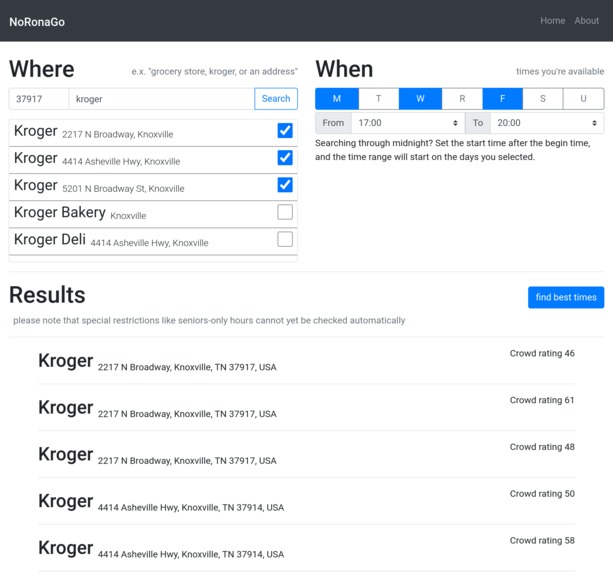Select the Crowd rating 46 result row
613x573 pixels.
(x=306, y=360)
